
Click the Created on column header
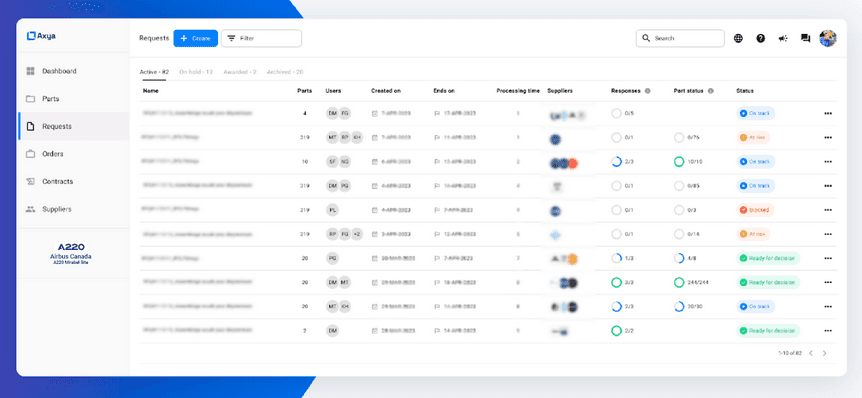pos(385,91)
